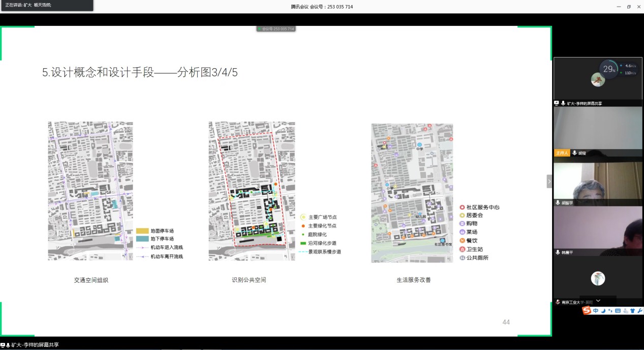
Task: Click the Sogou skin shirt icon
Action: click(x=632, y=311)
